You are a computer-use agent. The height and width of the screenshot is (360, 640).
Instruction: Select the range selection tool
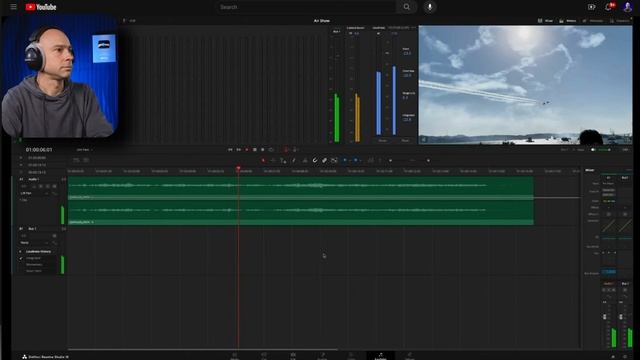point(273,160)
